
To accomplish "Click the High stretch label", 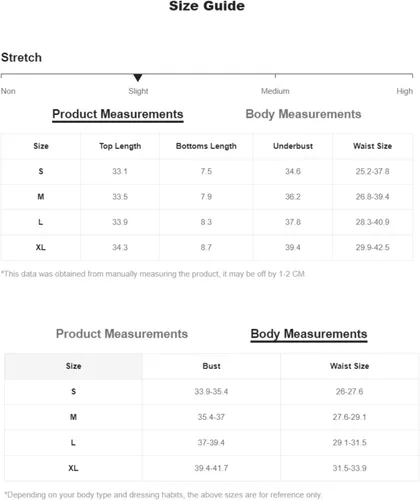I will pyautogui.click(x=404, y=91).
